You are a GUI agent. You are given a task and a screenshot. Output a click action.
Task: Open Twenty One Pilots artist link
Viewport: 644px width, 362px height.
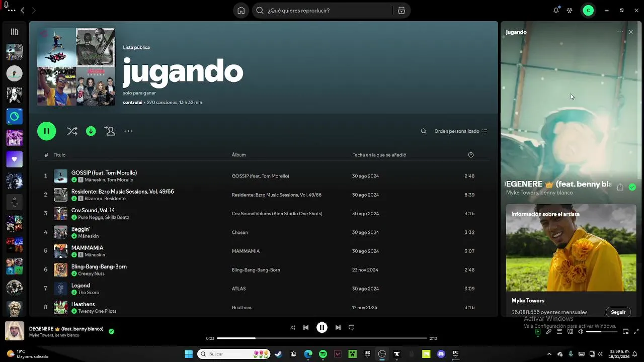pyautogui.click(x=97, y=311)
